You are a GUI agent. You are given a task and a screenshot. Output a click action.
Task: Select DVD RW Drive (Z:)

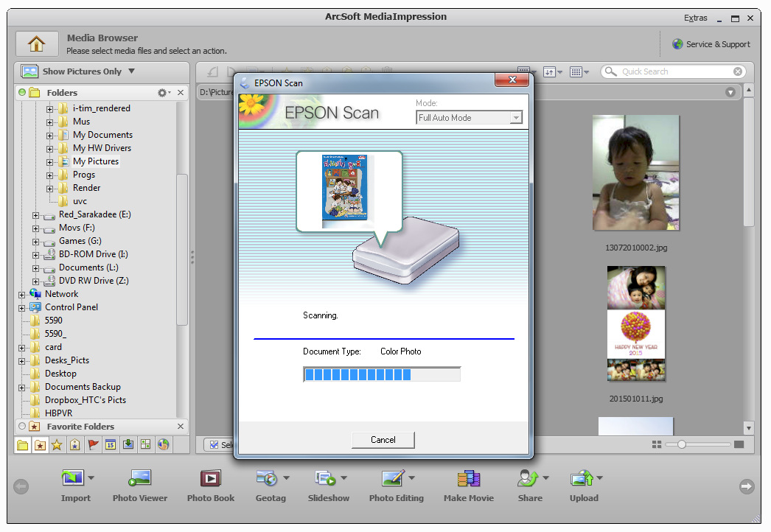(x=94, y=281)
